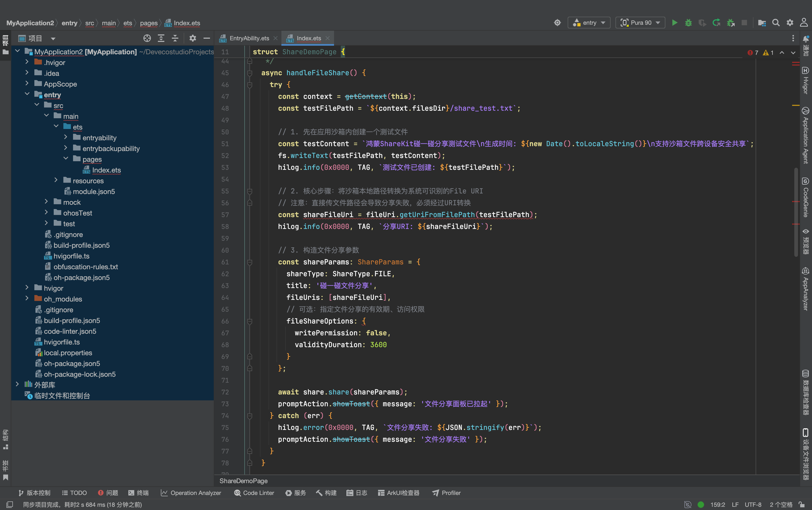812x510 pixels.
Task: Collapse the pages folder
Action: (66, 159)
